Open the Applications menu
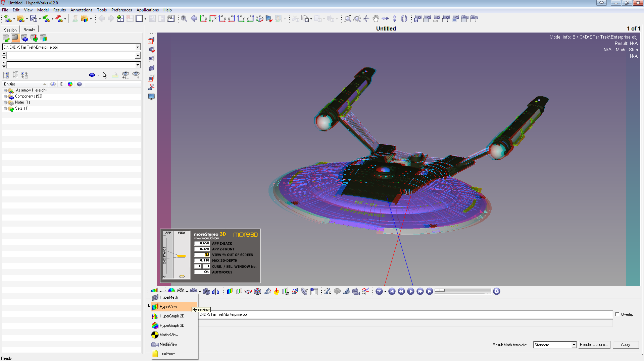 pyautogui.click(x=147, y=10)
